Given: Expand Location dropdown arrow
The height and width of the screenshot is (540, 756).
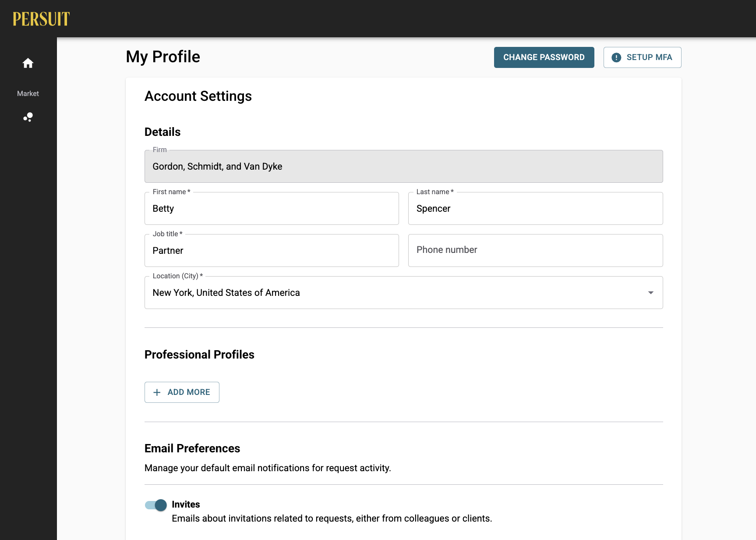Looking at the screenshot, I should [x=651, y=293].
